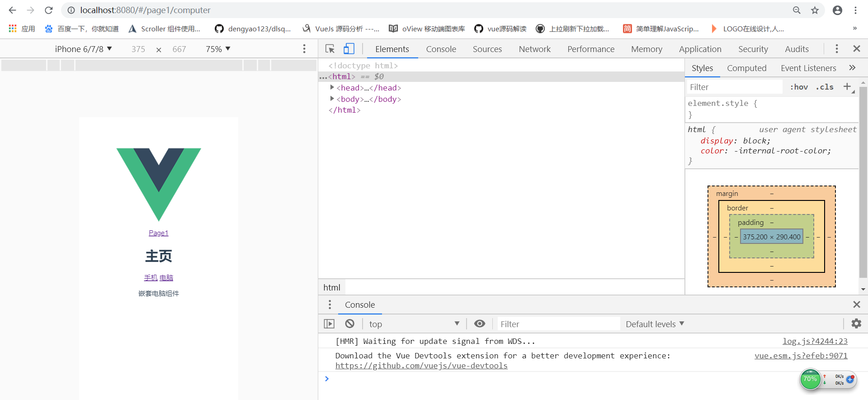This screenshot has width=868, height=400.
Task: Reload the localhost page
Action: [49, 10]
